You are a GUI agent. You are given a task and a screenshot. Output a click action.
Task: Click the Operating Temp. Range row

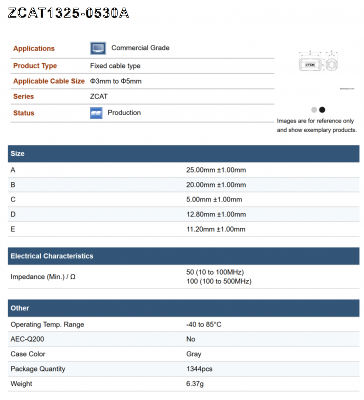point(184,324)
